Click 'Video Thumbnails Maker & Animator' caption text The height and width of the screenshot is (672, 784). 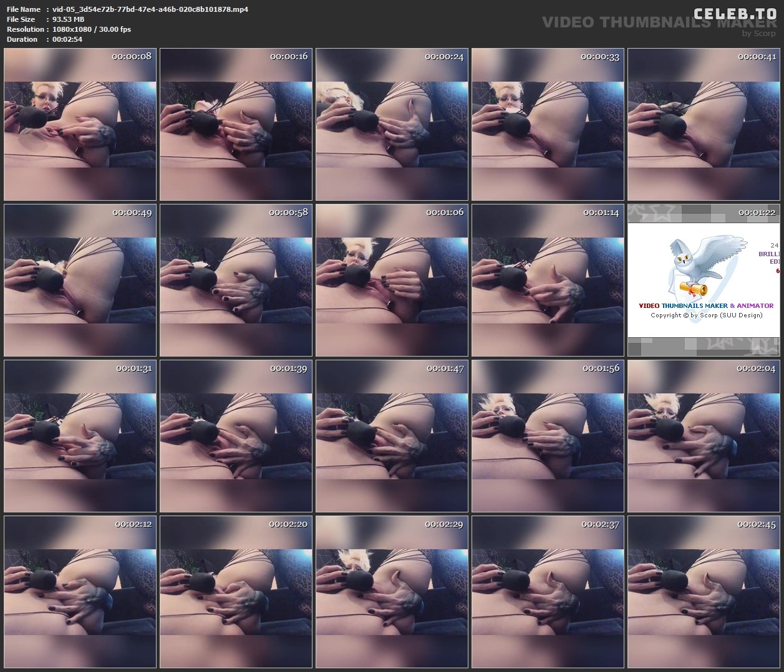[706, 306]
